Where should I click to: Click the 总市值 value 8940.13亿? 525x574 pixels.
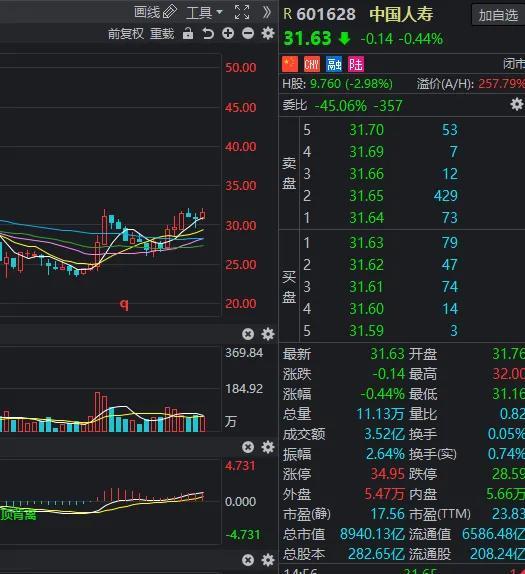click(372, 534)
